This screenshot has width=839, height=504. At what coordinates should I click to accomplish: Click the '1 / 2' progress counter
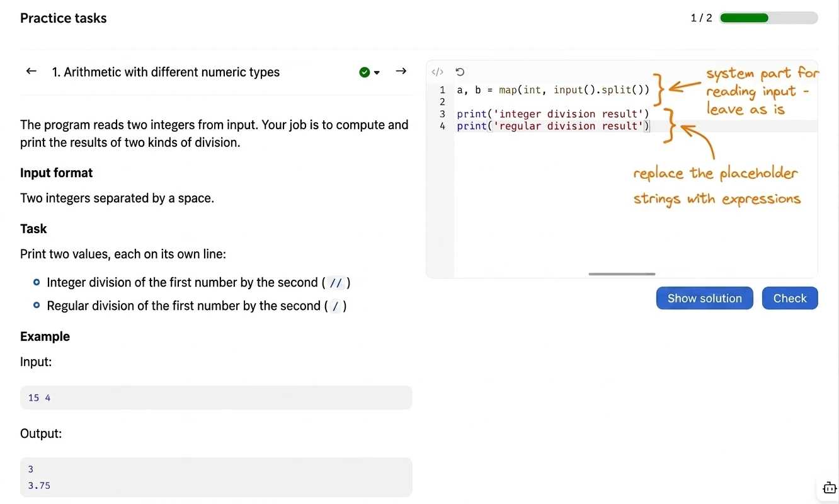point(701,18)
